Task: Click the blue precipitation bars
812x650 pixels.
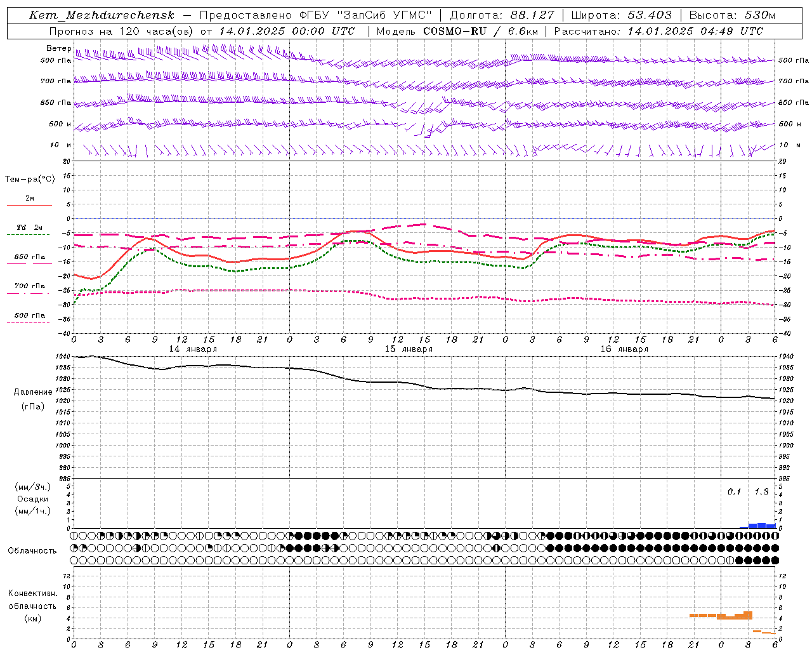Action: click(758, 526)
